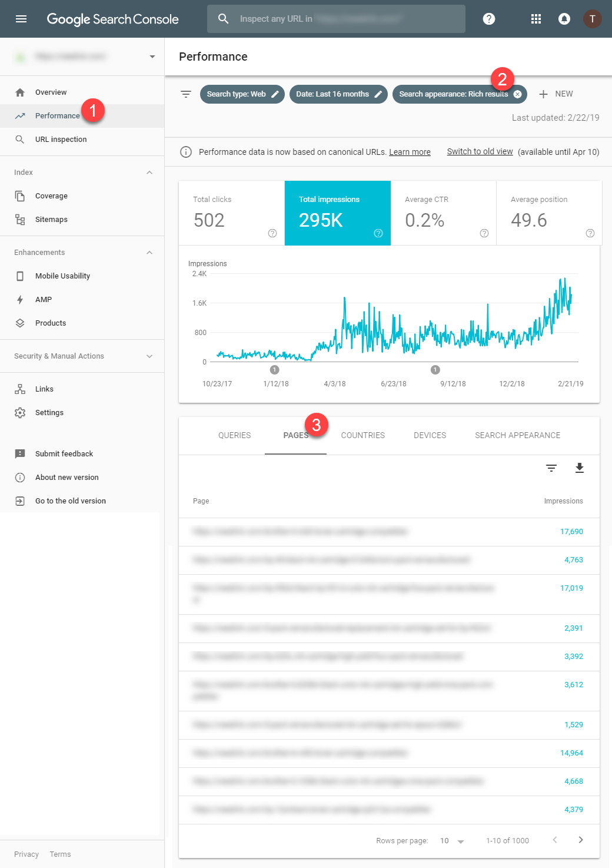
Task: Go to the old version
Action: pyautogui.click(x=82, y=501)
